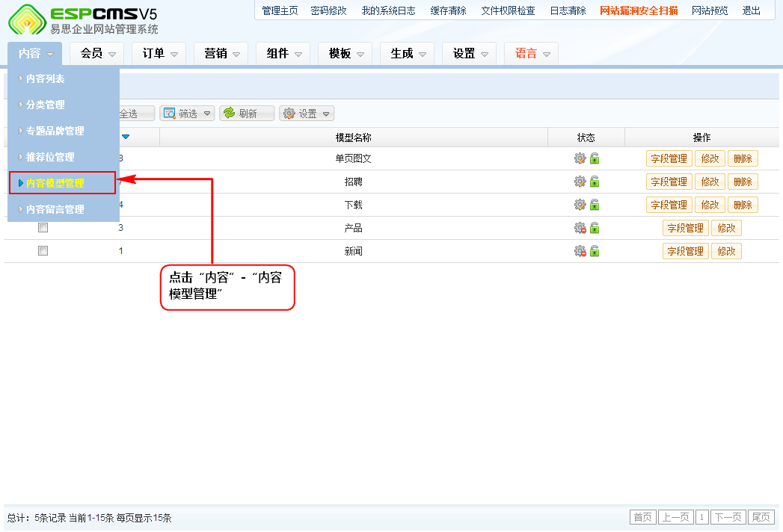Click 字段管理 for 下载

click(669, 205)
